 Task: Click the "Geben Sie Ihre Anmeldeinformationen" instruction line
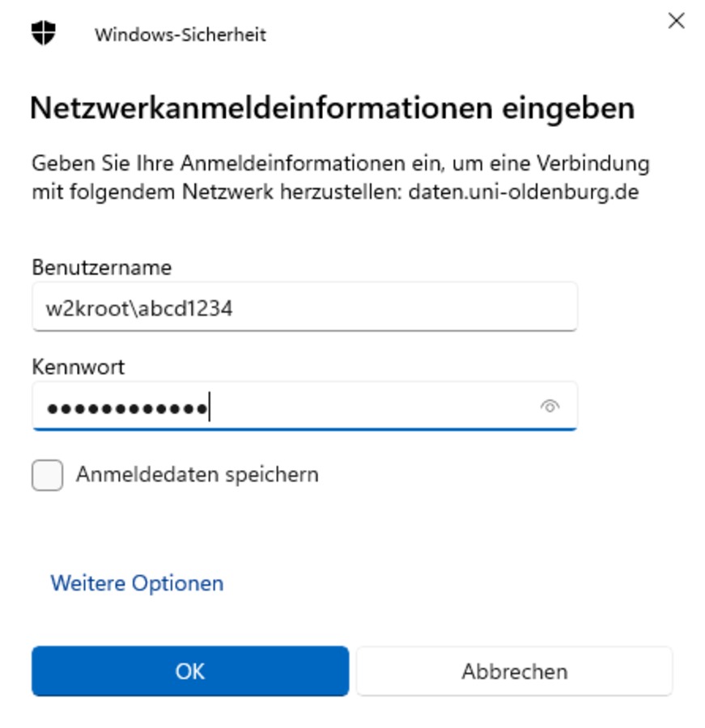tap(340, 163)
